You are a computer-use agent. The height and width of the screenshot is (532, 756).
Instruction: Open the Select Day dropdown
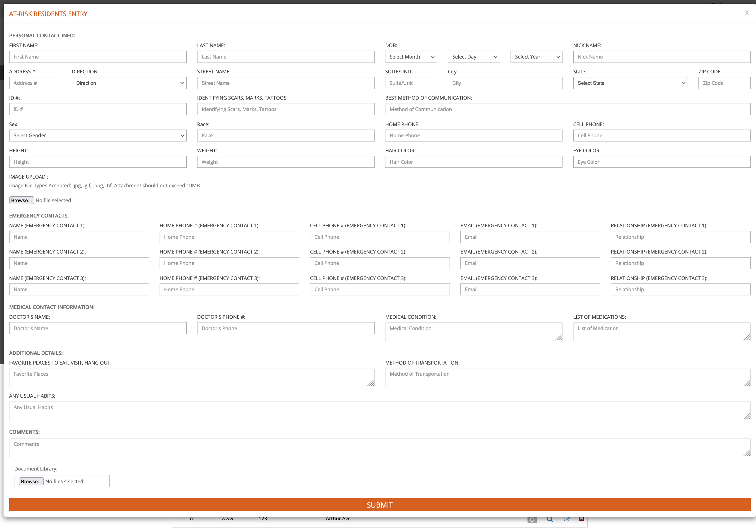click(473, 57)
